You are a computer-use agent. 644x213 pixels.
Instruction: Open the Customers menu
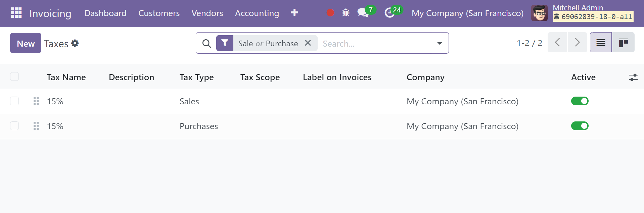point(159,13)
